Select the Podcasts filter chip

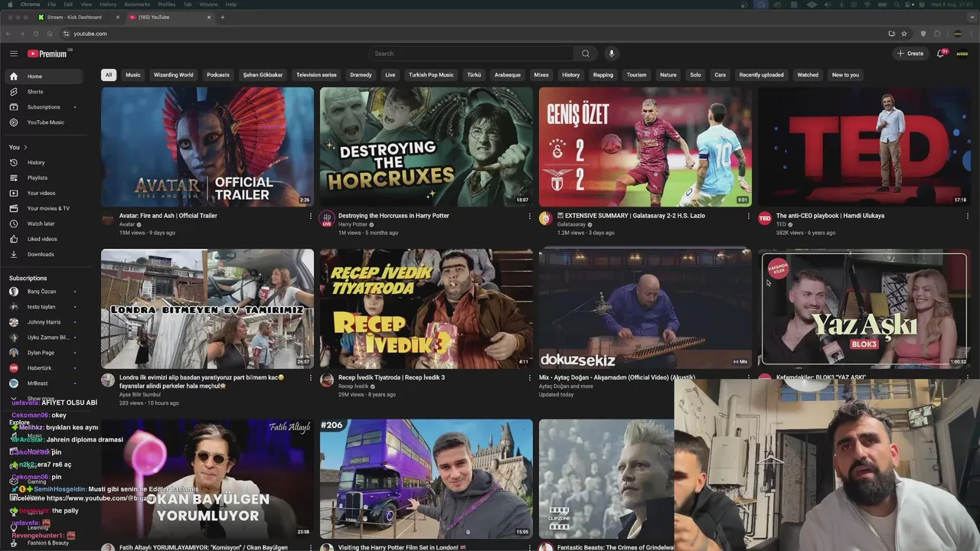[x=218, y=75]
